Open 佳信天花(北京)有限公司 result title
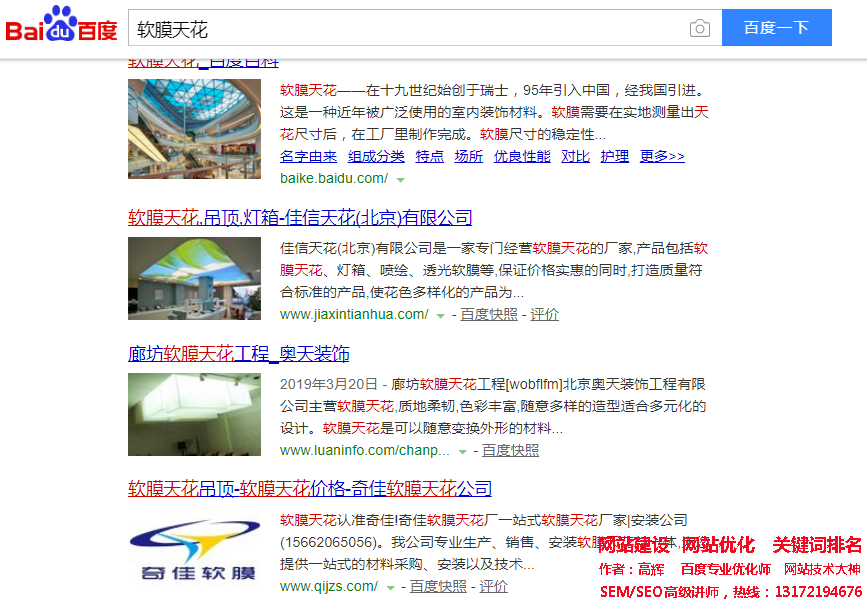The image size is (867, 614). [300, 218]
